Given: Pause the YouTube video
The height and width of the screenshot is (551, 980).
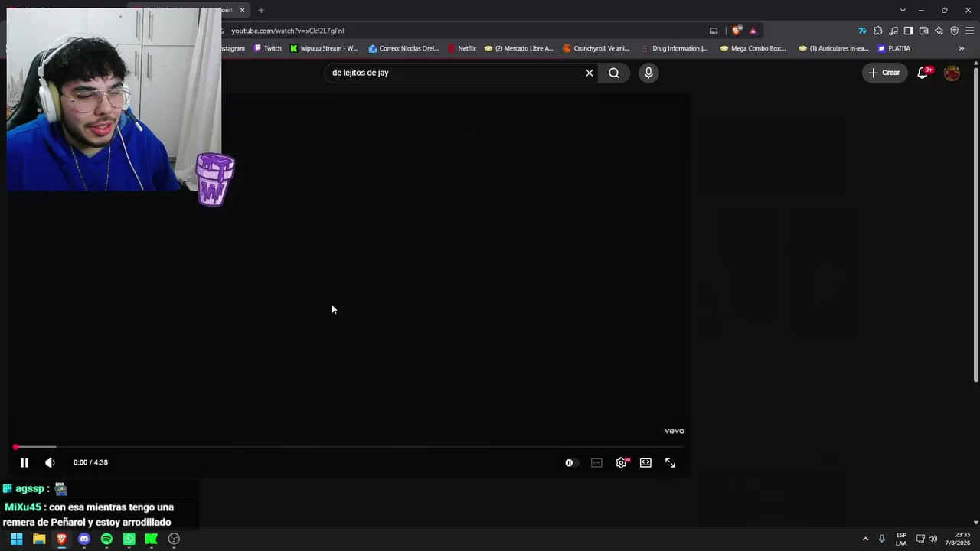Looking at the screenshot, I should click(x=24, y=462).
